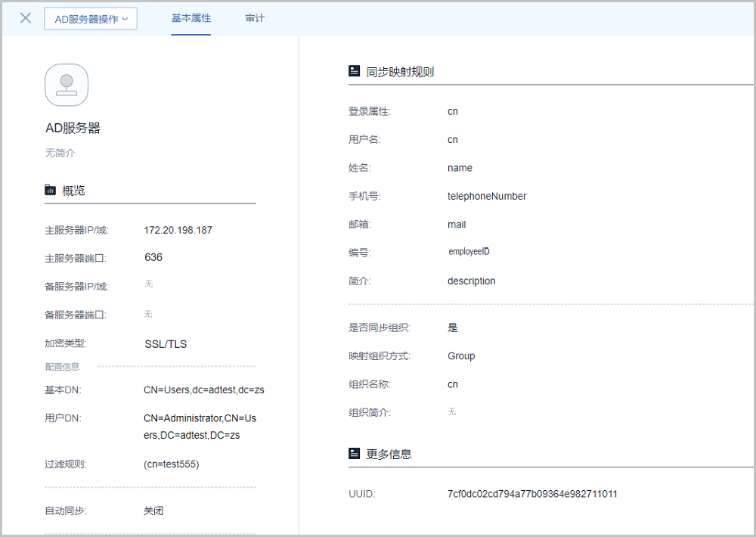
Task: Close the AD server detail panel
Action: 26,18
